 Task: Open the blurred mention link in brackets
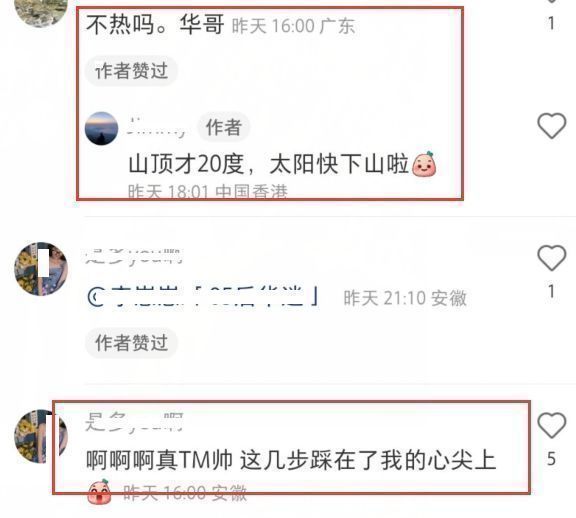click(215, 295)
